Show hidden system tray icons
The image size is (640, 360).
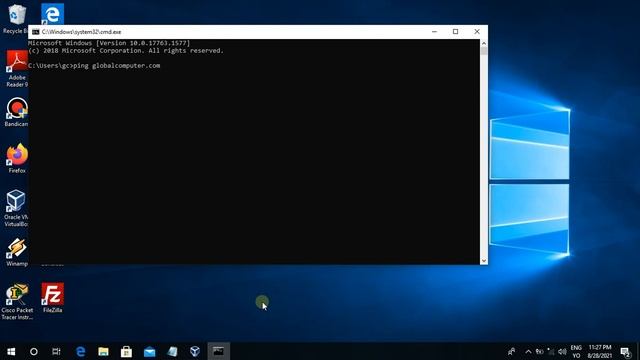tap(528, 351)
